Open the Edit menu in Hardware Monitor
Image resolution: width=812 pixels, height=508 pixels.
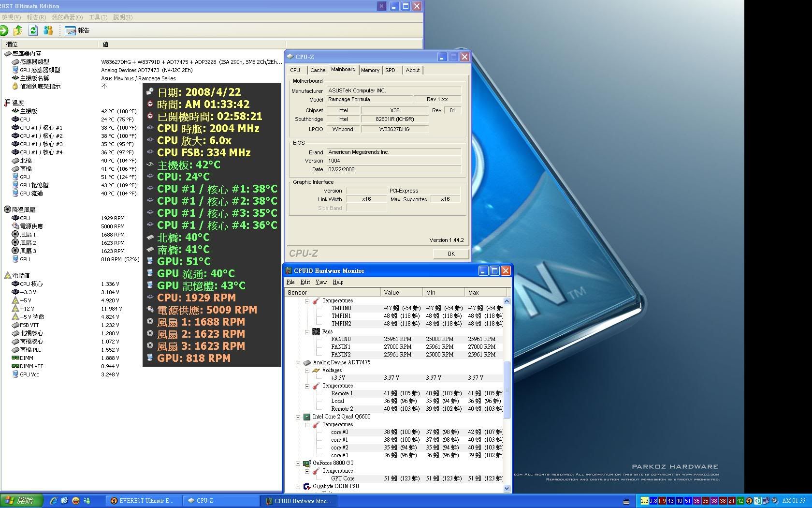305,282
